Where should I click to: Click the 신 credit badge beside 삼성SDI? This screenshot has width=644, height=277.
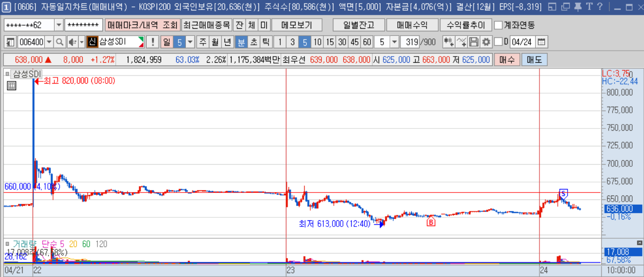[x=92, y=42]
